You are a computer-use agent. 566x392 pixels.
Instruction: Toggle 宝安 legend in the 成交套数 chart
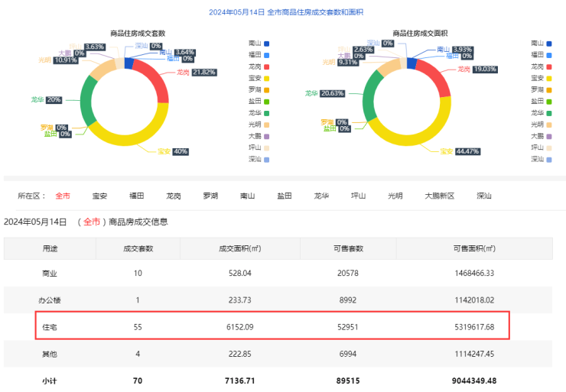click(259, 78)
